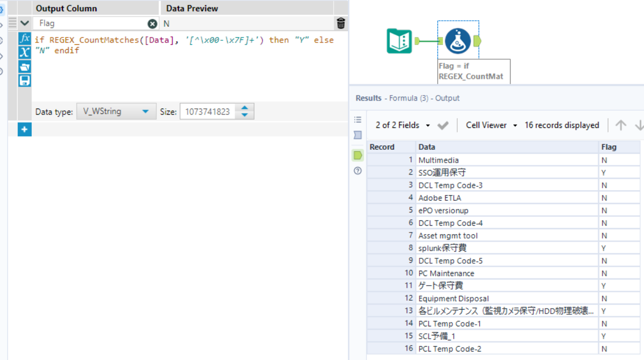Open the insert function (fx) menu

point(25,38)
